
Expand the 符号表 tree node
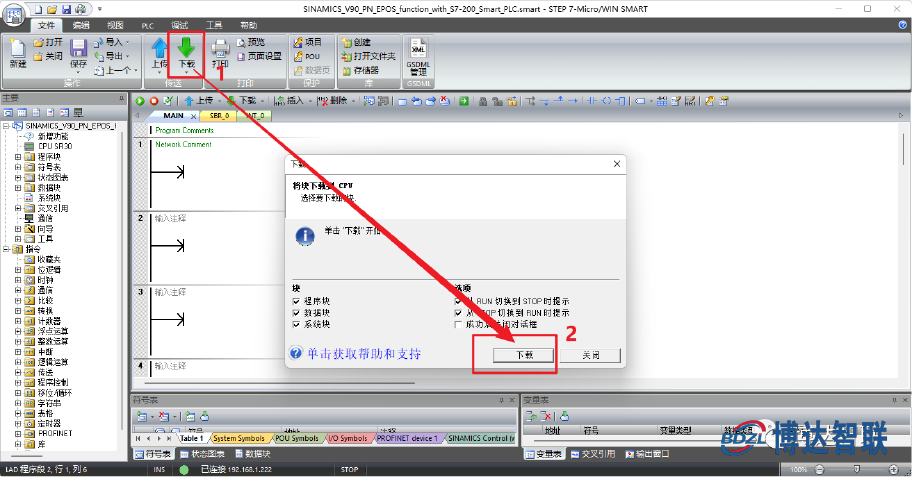17,167
